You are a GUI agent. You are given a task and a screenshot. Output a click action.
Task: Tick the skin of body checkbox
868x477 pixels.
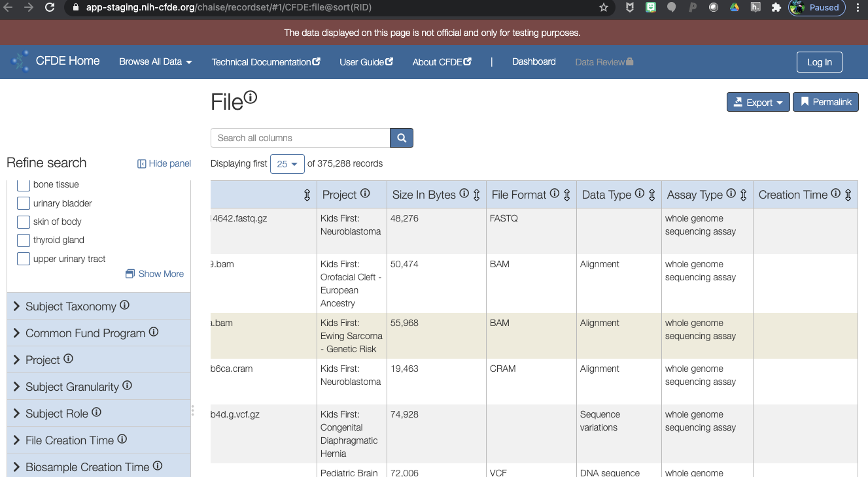[x=23, y=222]
